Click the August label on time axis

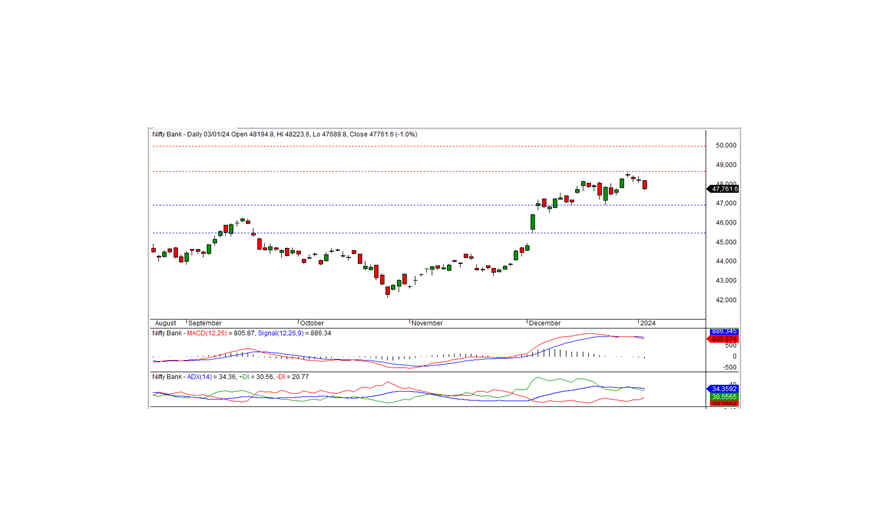pos(165,323)
